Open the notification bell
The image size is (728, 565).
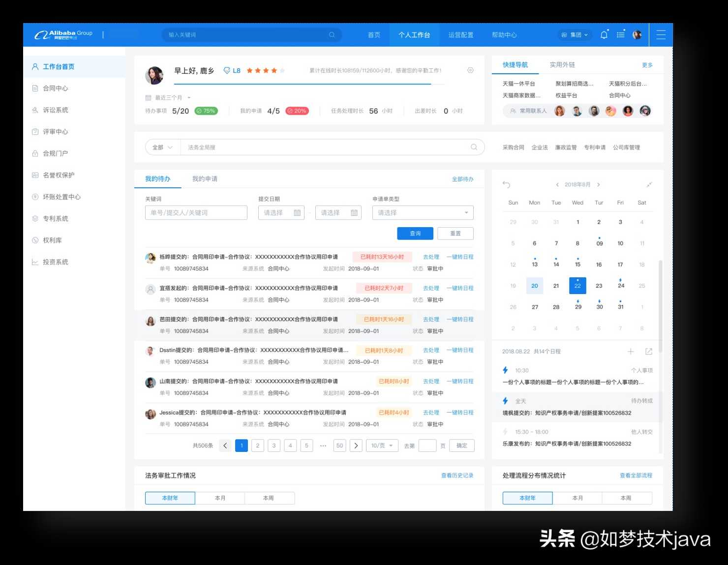pos(604,34)
